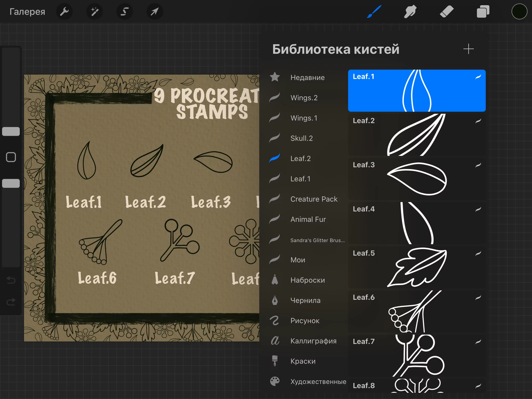This screenshot has height=399, width=532.
Task: Click the swirl icon beside Рисунок
Action: coord(275,321)
